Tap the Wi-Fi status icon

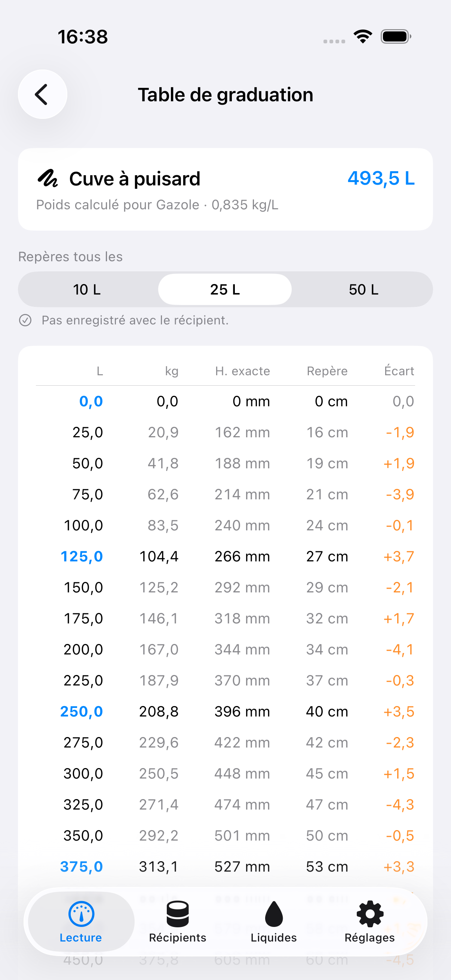363,37
